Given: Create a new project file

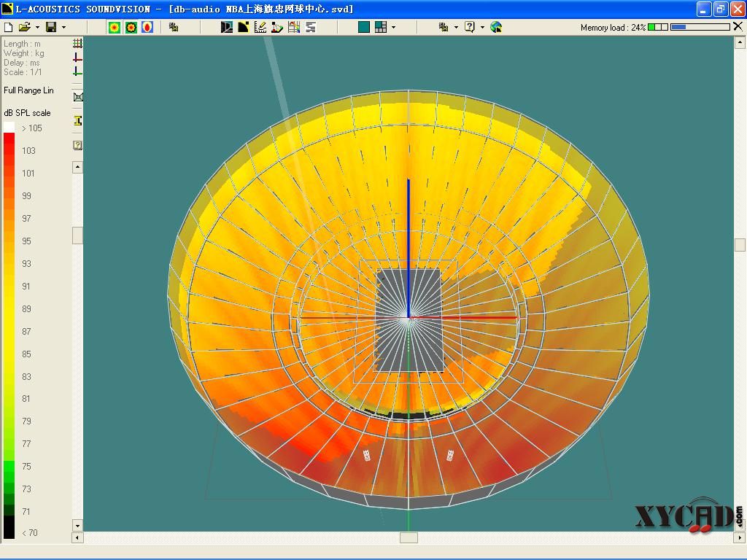Looking at the screenshot, I should point(8,27).
